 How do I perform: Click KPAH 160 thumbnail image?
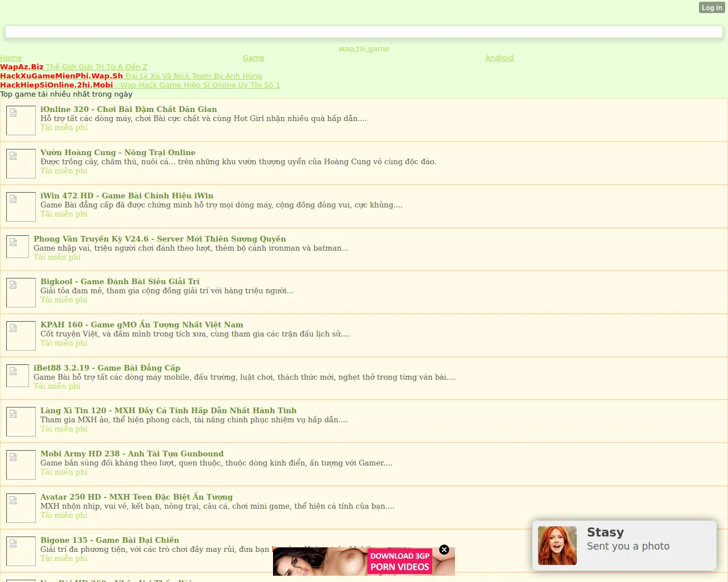coord(21,336)
